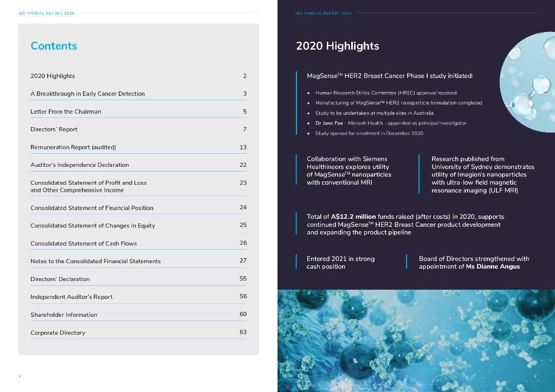Screen dimensions: 555x392
Task: Click 'IBX ANNUAL REPORT 2020' header on right page
Action: point(324,13)
